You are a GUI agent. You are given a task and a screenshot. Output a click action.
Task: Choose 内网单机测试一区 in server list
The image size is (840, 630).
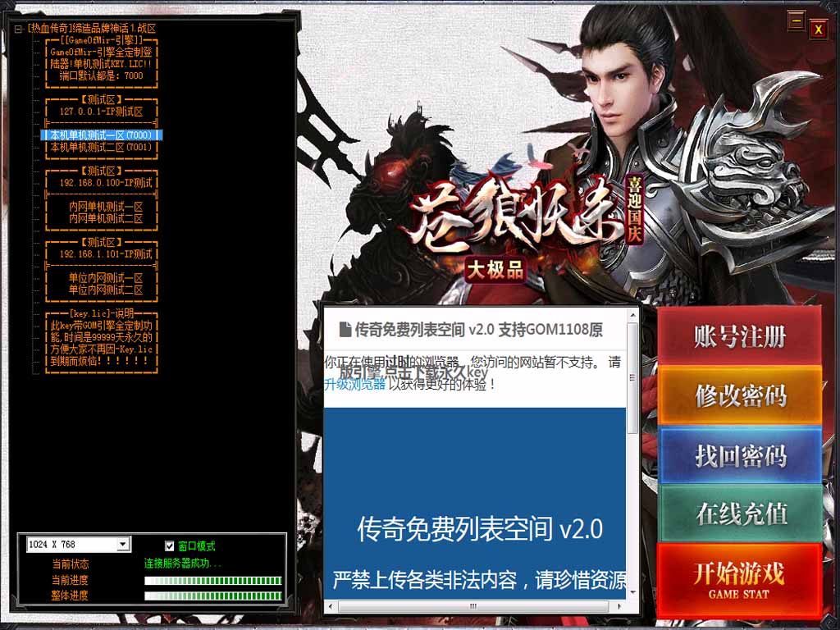point(105,208)
